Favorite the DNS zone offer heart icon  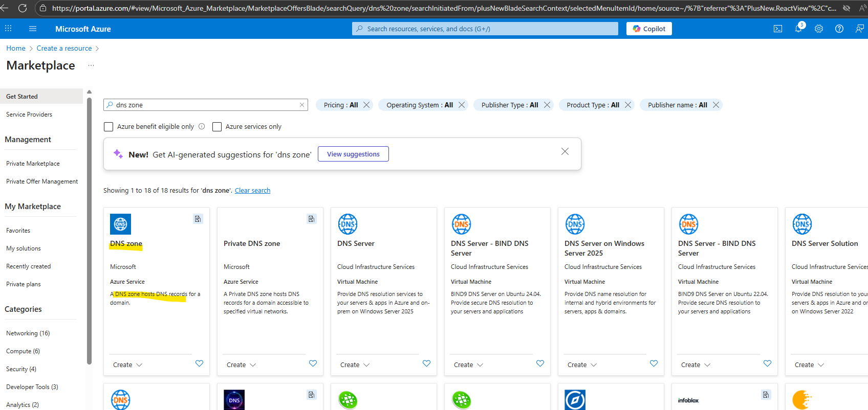(x=199, y=363)
